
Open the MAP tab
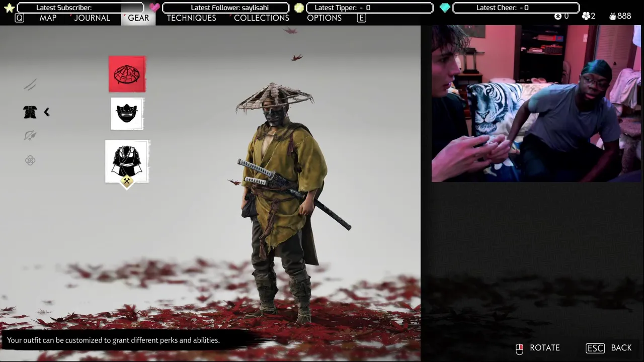tap(48, 18)
